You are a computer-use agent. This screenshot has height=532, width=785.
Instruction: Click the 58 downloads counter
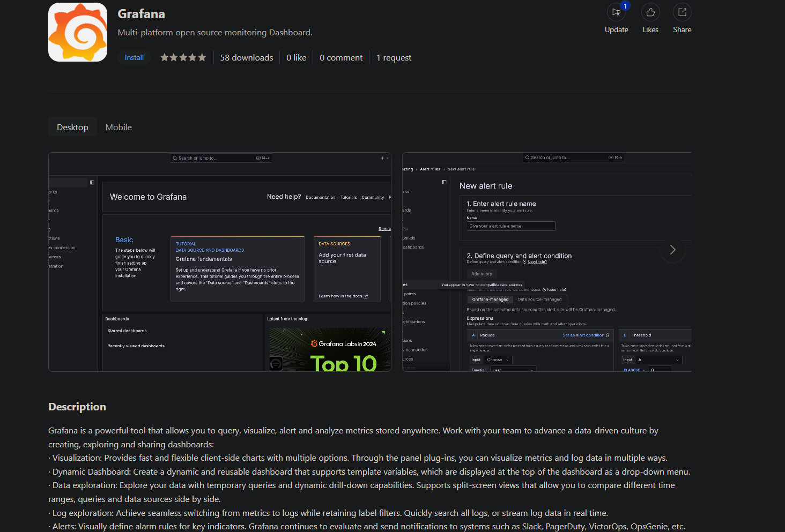pos(247,57)
